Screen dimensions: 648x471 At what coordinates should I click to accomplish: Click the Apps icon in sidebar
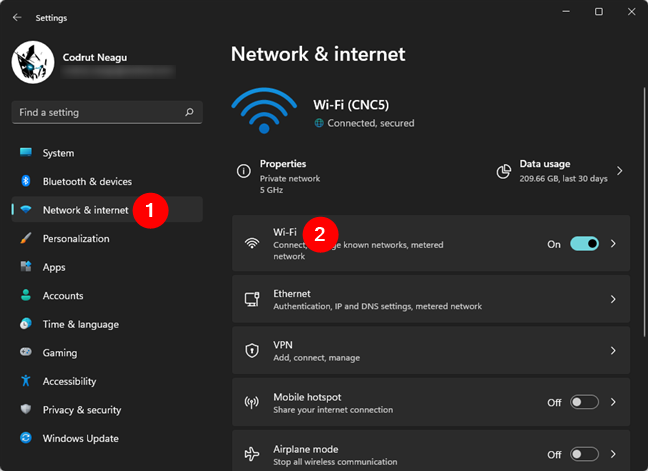[26, 266]
